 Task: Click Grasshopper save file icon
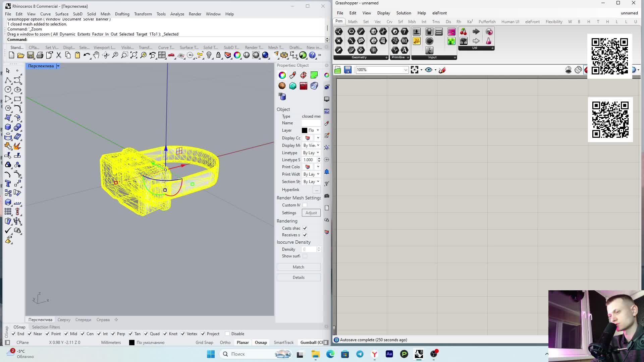pyautogui.click(x=348, y=70)
